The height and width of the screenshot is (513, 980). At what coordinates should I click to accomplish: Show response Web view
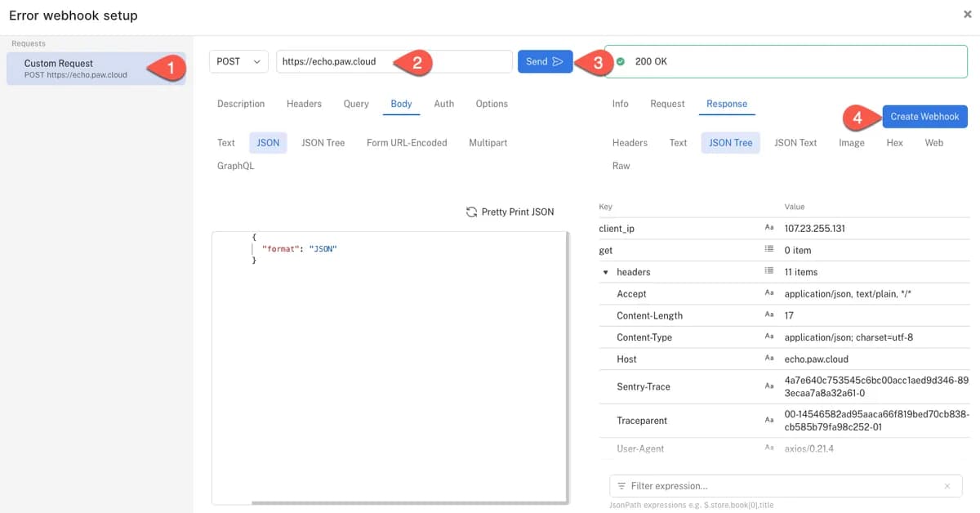pos(934,143)
